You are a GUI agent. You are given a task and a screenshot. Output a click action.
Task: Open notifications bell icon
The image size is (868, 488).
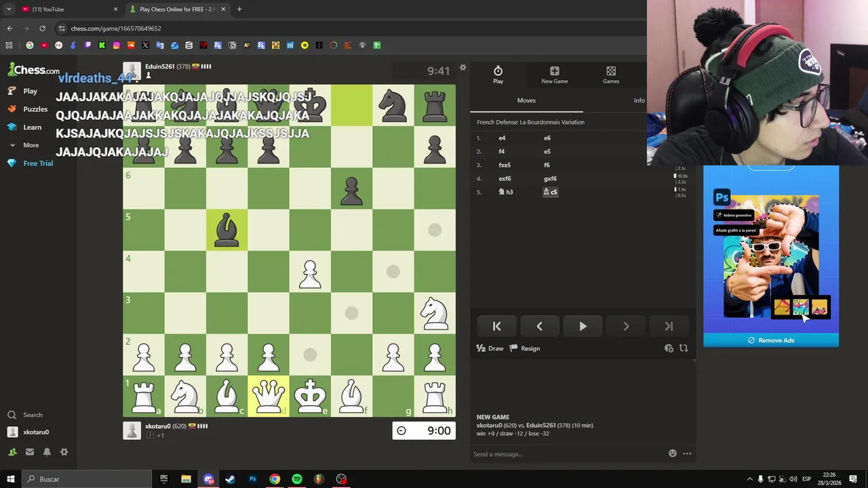[47, 452]
